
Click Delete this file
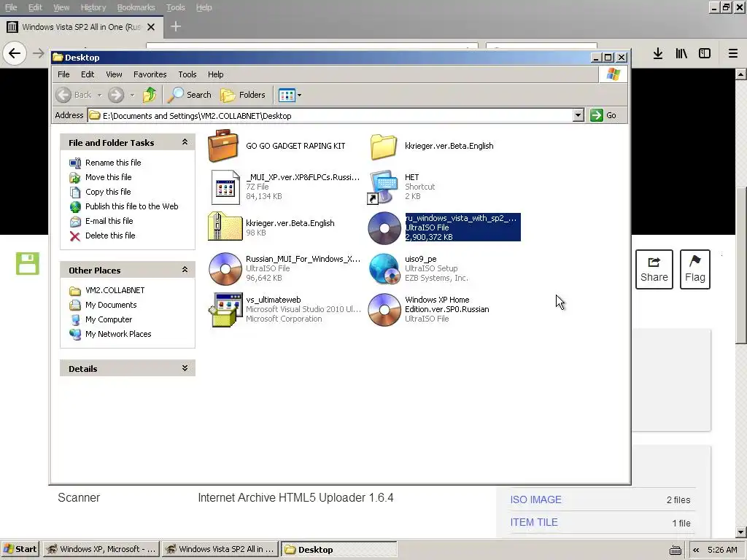[x=110, y=236]
